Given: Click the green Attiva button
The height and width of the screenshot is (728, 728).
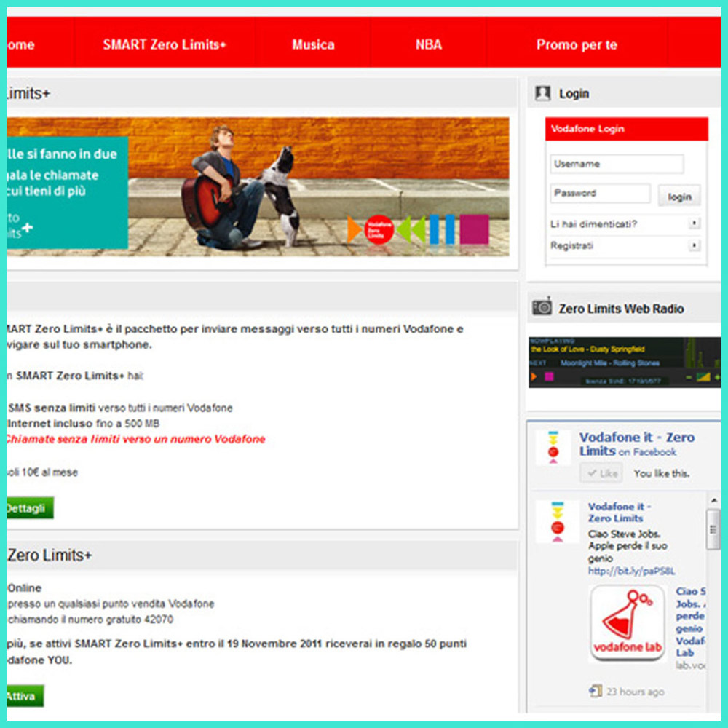Looking at the screenshot, I should (x=25, y=696).
